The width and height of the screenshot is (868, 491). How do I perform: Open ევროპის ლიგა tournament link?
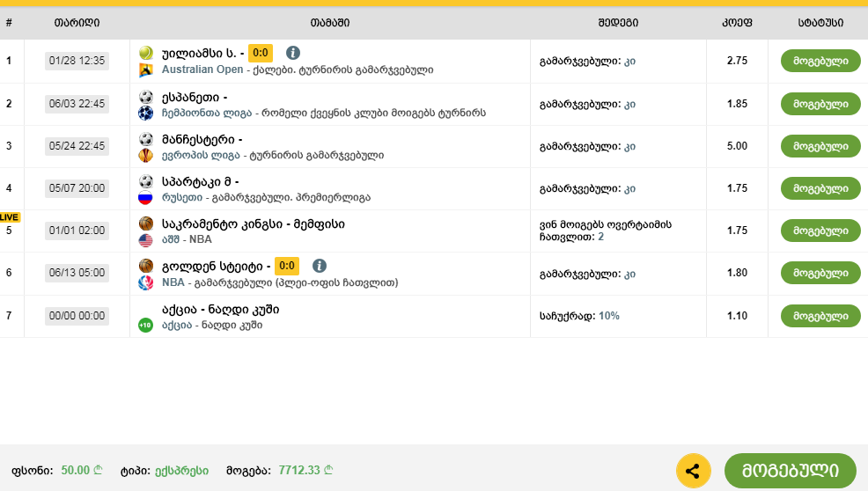point(201,156)
